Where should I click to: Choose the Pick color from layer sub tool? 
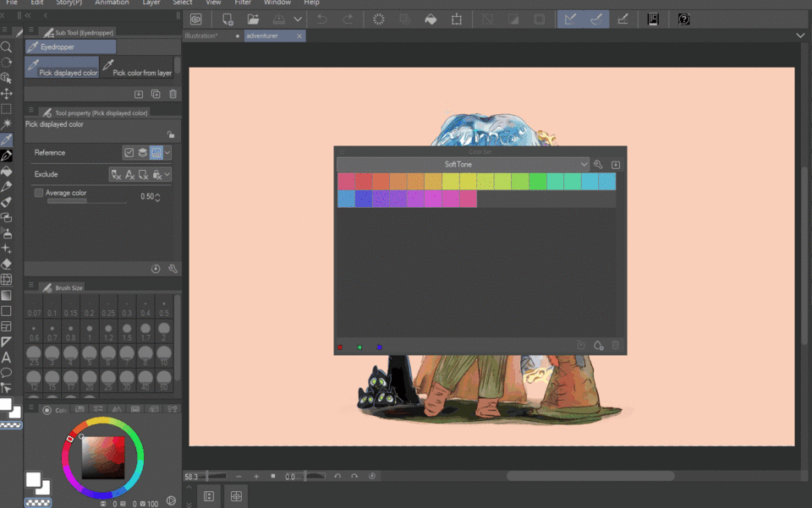136,68
